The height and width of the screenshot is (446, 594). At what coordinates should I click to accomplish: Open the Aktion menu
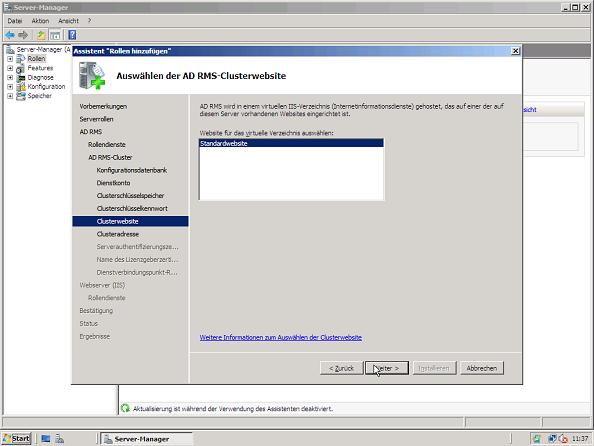[40, 21]
